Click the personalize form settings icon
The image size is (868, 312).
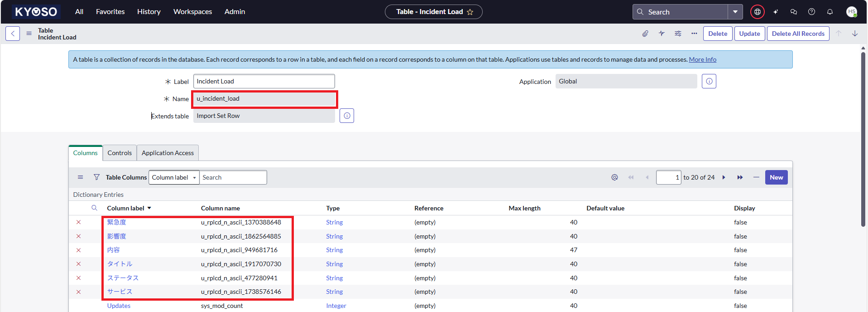pos(678,34)
